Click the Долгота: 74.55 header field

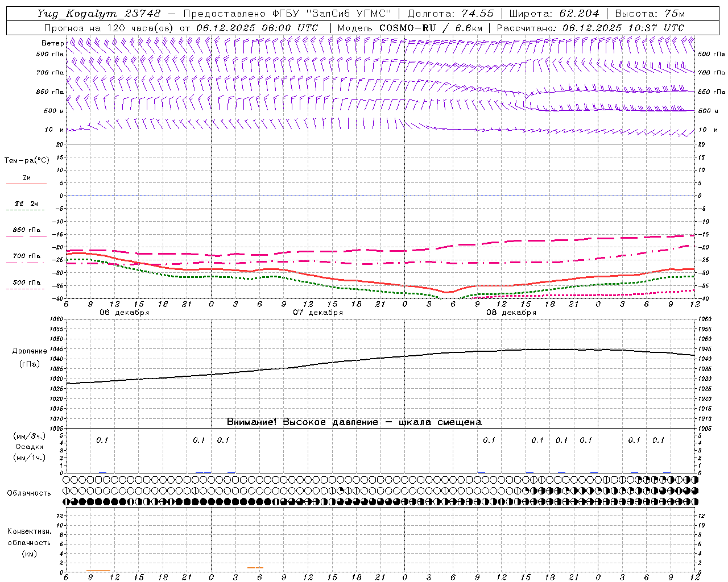450,14
